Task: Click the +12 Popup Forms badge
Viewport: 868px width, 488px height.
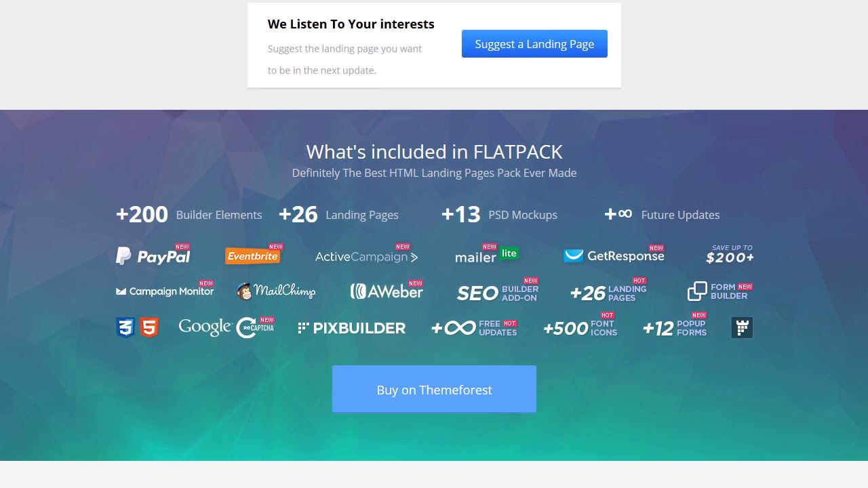Action: click(675, 328)
